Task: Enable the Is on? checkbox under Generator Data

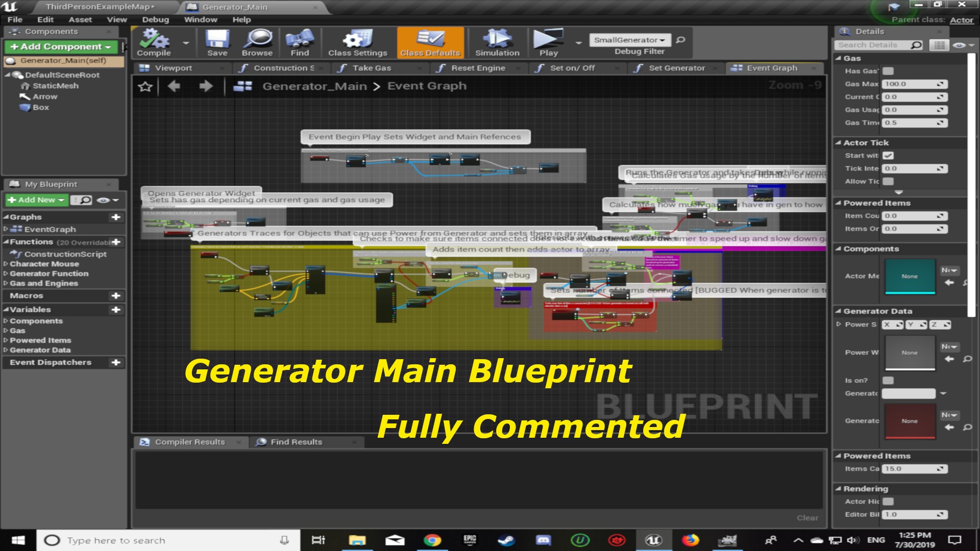Action: point(889,380)
